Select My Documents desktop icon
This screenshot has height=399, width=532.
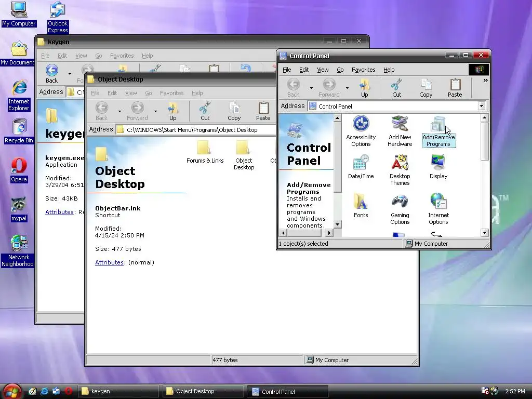[18, 54]
